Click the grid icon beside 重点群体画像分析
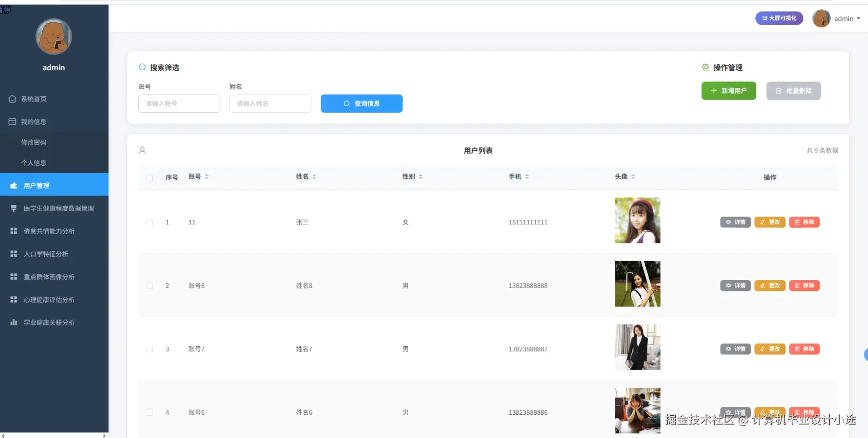Viewport: 868px width, 438px height. [14, 276]
